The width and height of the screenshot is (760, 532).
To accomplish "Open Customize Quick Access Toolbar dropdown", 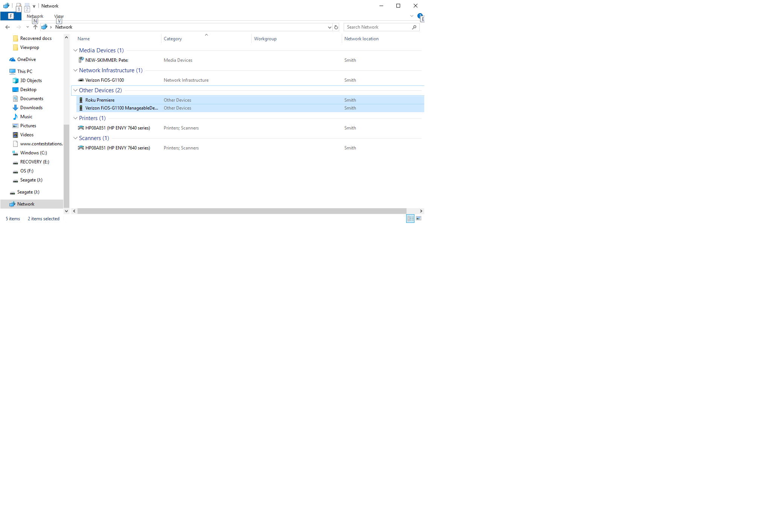I will coord(34,6).
